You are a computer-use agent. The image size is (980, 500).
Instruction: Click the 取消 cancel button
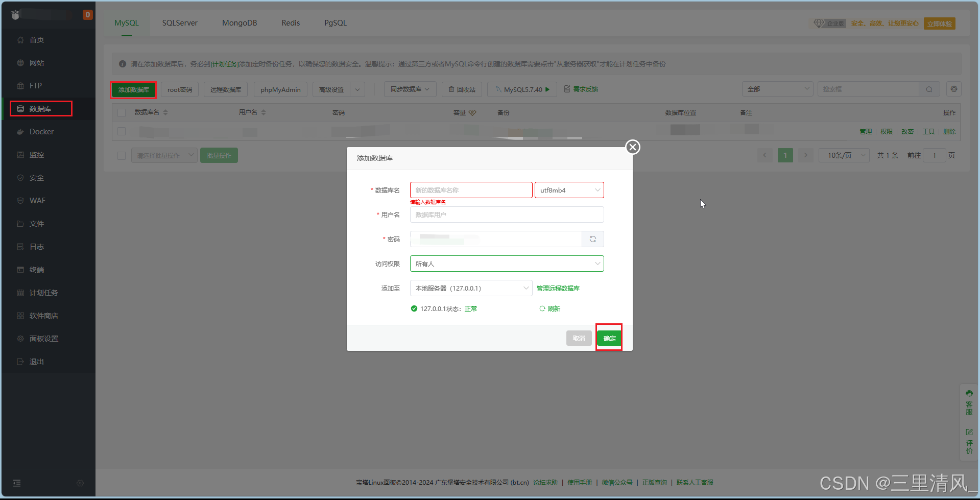coord(579,338)
